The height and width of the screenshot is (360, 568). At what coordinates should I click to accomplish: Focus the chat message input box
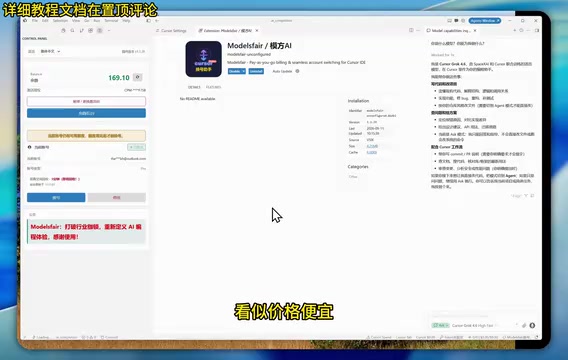pyautogui.click(x=483, y=316)
